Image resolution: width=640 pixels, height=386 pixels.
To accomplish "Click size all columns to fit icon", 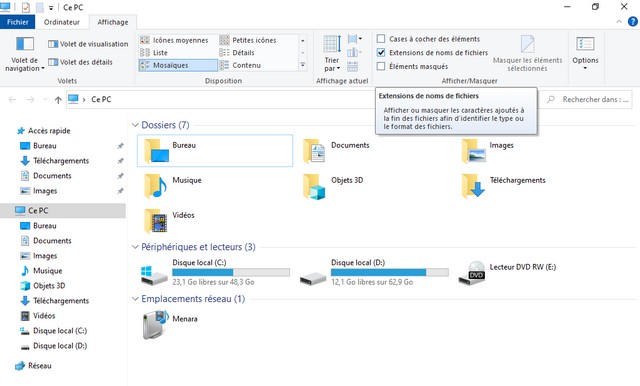I will [x=353, y=66].
